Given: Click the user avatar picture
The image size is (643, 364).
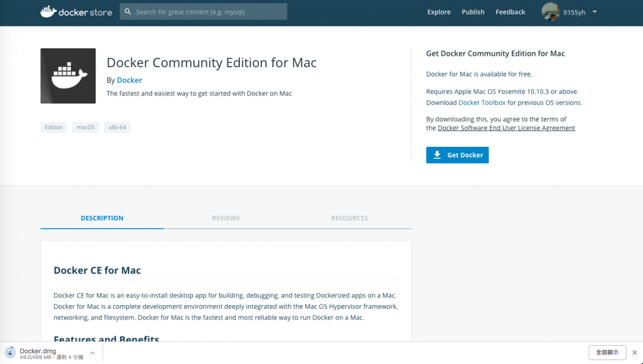Looking at the screenshot, I should tap(551, 11).
